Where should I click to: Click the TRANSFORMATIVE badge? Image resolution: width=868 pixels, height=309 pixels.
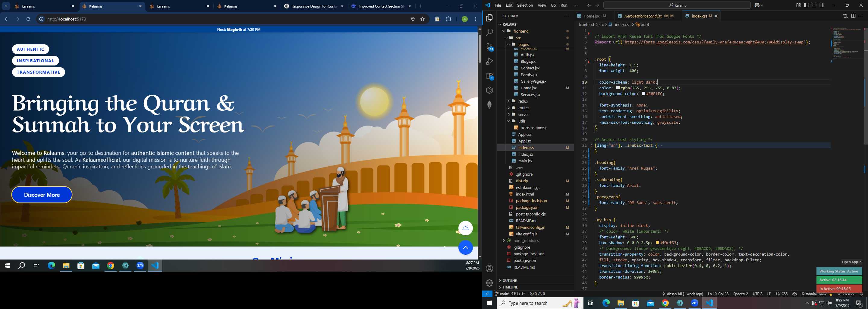38,72
